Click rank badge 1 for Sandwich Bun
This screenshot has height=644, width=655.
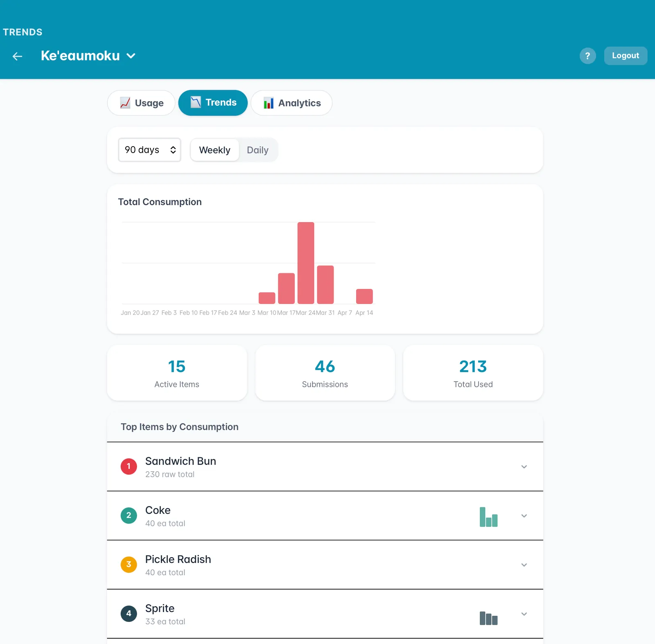click(x=129, y=466)
